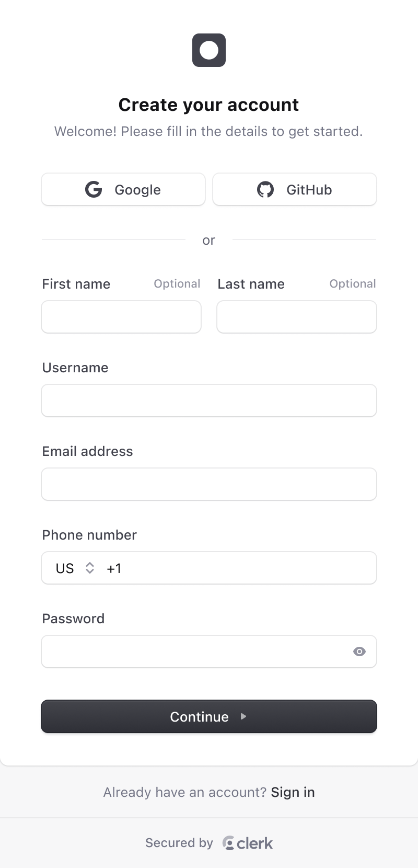Image resolution: width=418 pixels, height=868 pixels.
Task: Click inside the Email address field
Action: pos(209,484)
